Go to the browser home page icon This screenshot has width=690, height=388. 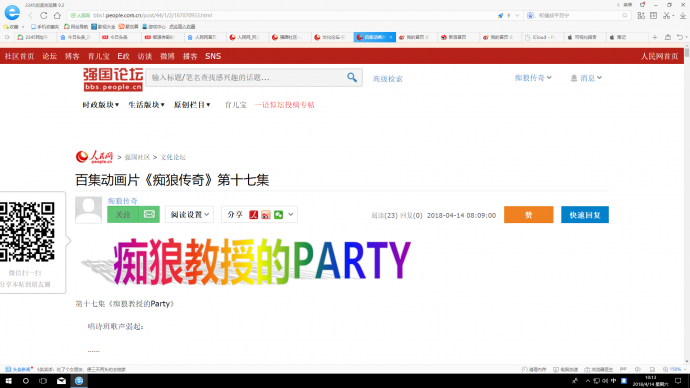(x=57, y=15)
